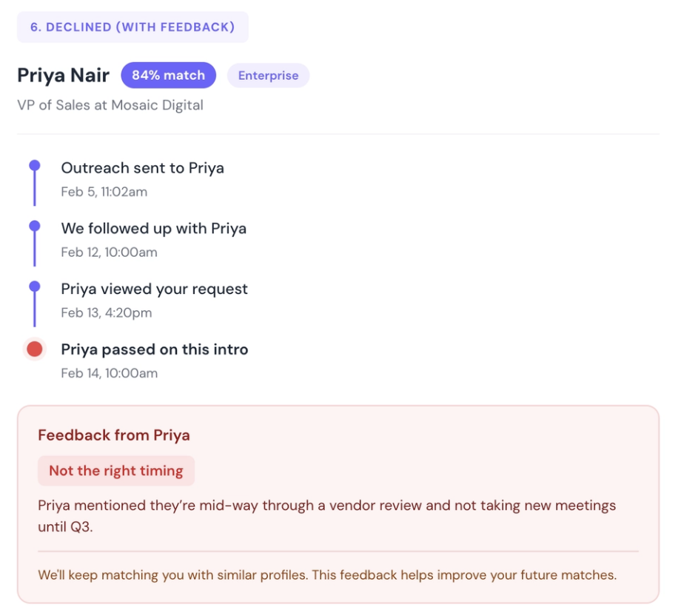Select Outreach sent to Priya entry
Screen dimensions: 684x616
(x=142, y=168)
